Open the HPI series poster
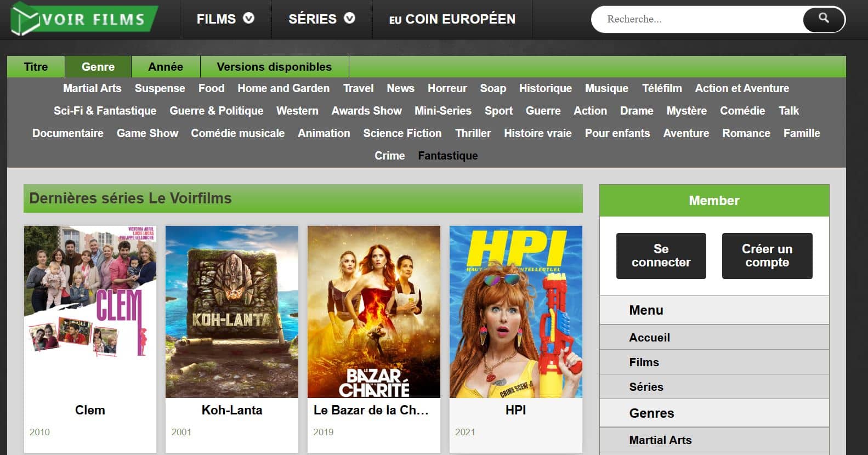Screen dimensions: 868x455 [515, 311]
